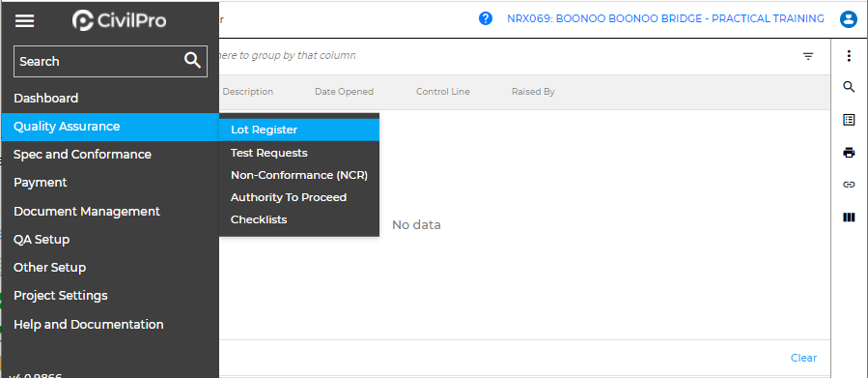The width and height of the screenshot is (868, 378).
Task: Choose Lot Register in the submenu
Action: point(299,130)
